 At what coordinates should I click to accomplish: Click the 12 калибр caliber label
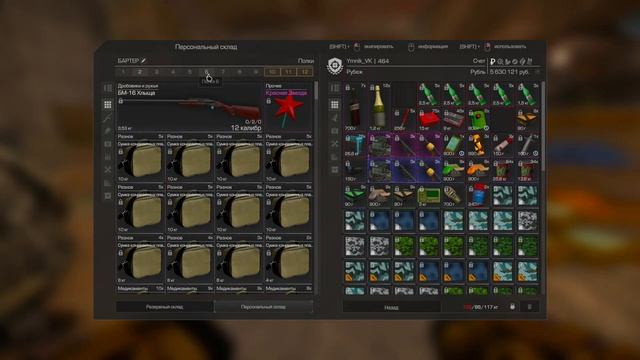246,128
